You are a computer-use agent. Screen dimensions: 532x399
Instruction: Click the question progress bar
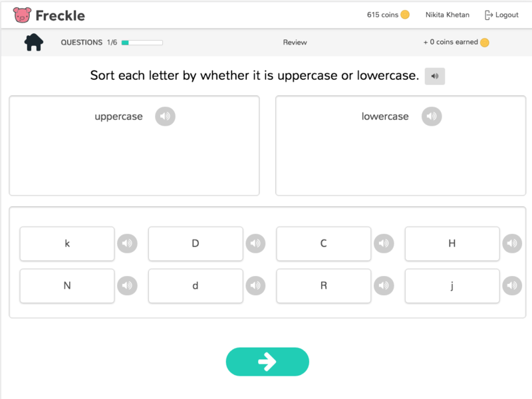click(x=142, y=43)
